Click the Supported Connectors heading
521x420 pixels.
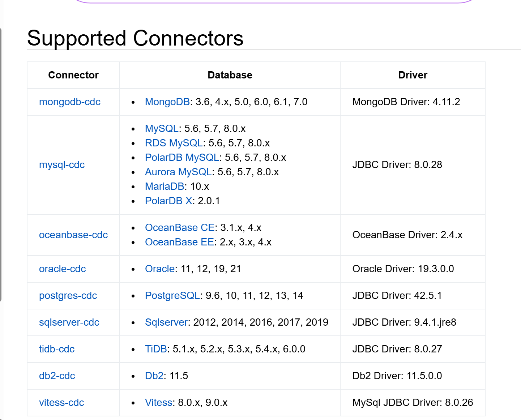[x=135, y=38]
